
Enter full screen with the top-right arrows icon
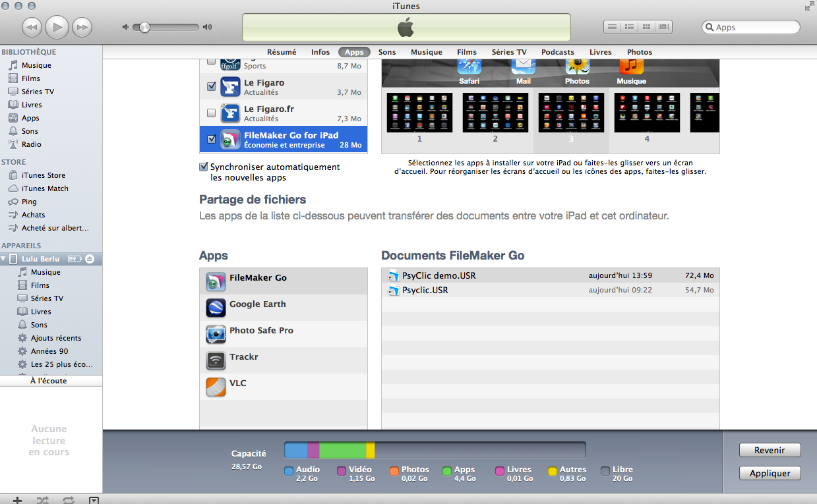[x=808, y=7]
